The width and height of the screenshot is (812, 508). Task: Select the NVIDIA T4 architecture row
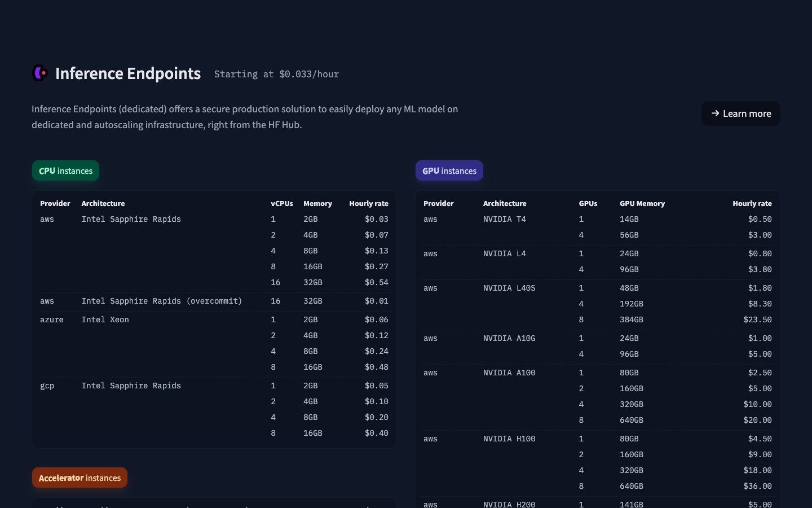click(504, 219)
